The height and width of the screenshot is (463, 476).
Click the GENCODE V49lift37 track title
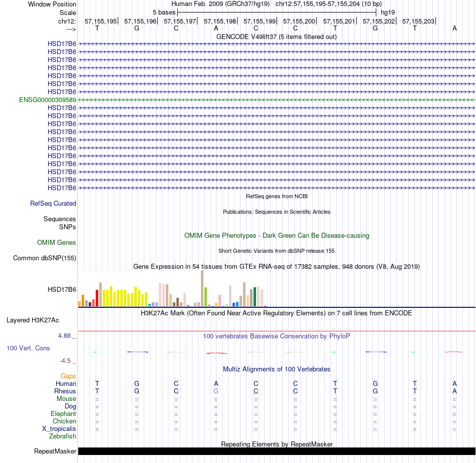click(x=277, y=37)
